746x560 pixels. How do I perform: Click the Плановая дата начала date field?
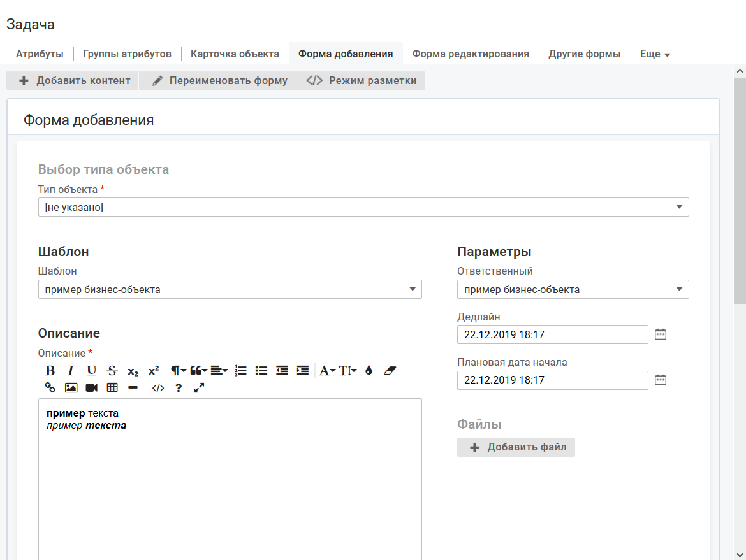tap(552, 380)
